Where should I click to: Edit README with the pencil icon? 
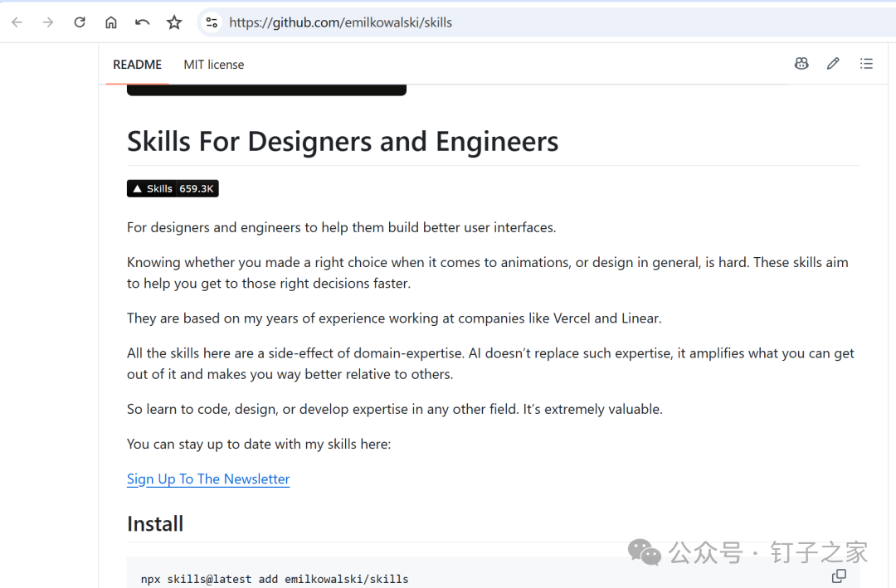click(x=833, y=63)
